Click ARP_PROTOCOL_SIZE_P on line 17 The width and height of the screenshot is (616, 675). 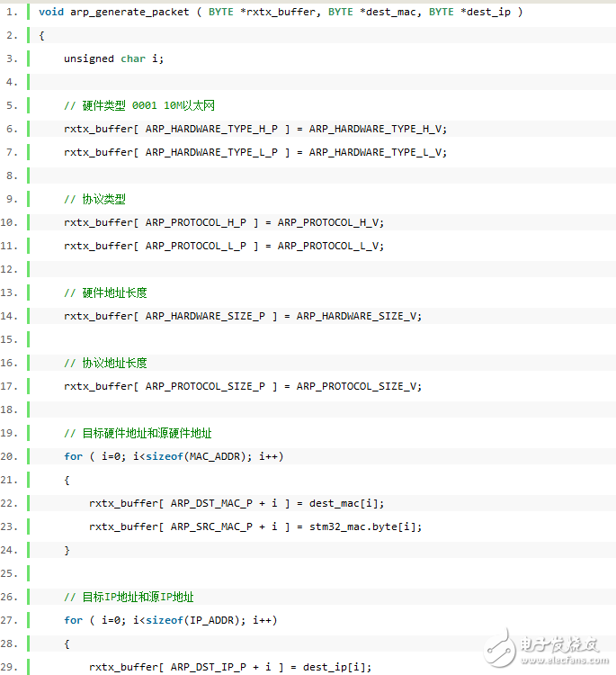click(x=205, y=386)
